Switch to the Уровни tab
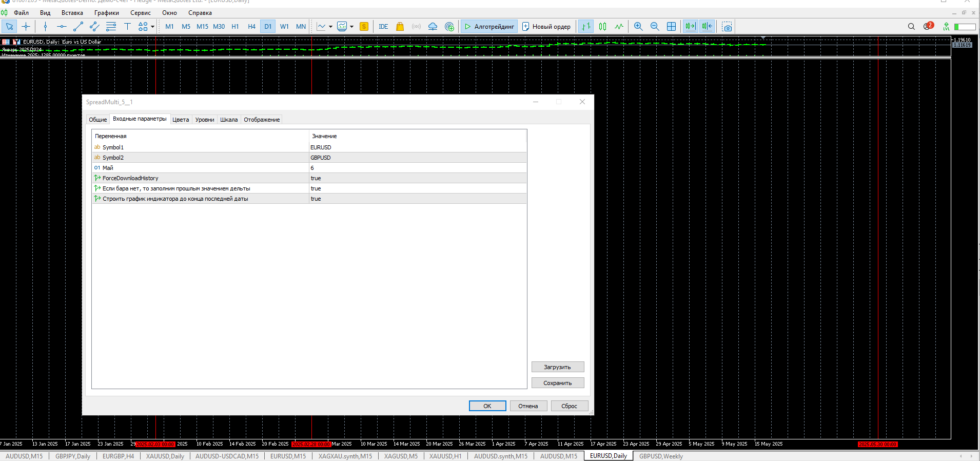This screenshot has width=980, height=461. [205, 120]
